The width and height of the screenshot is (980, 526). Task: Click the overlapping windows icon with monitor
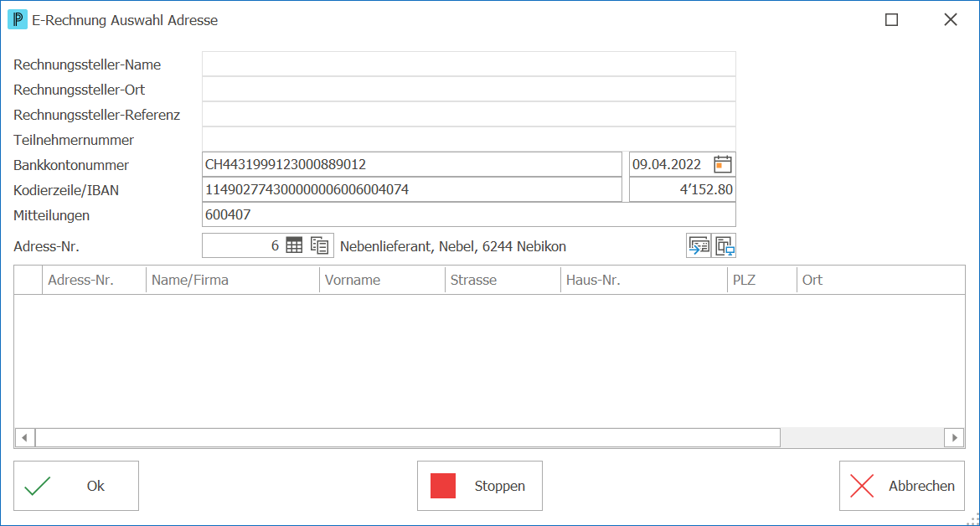point(724,245)
